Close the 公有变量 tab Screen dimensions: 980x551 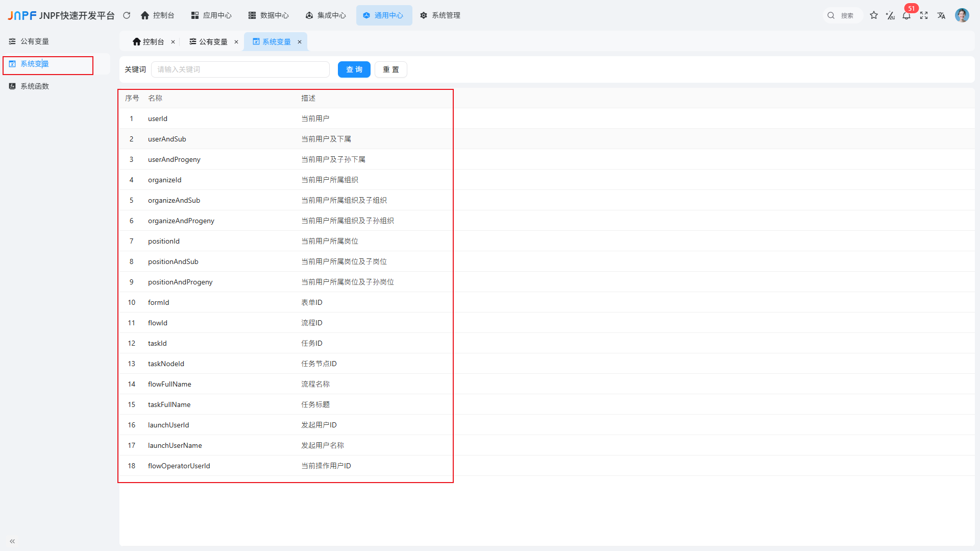point(236,42)
